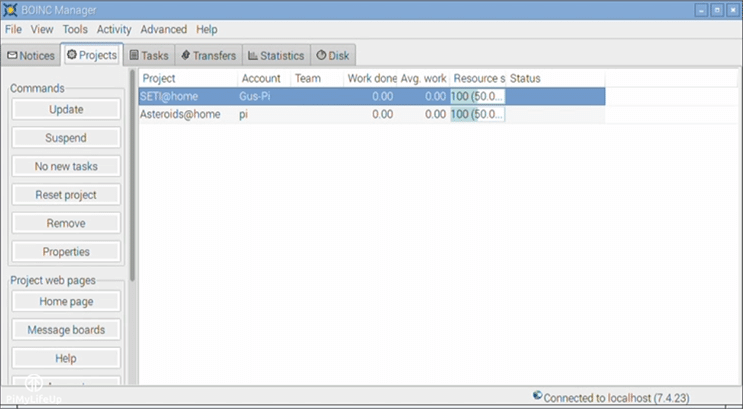Click the Asteroids@home resource share bar
Screen dimensions: 743x409
coord(477,114)
